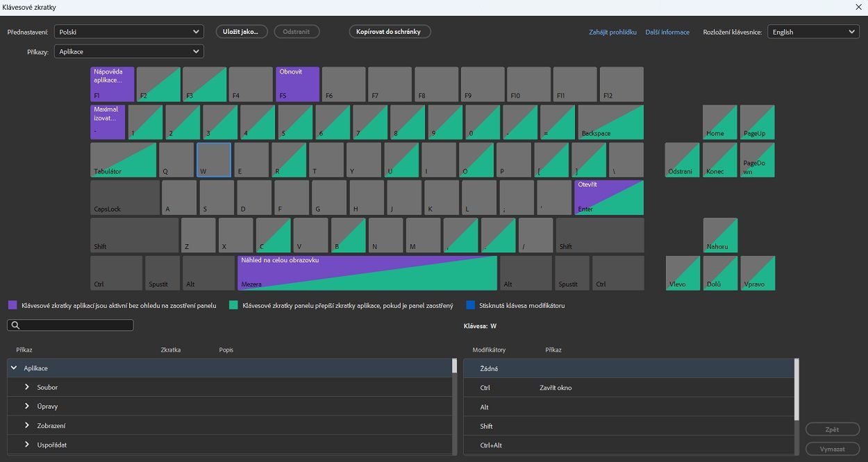Select the Dolů arrow key
Viewport: 868px width, 462px height.
click(x=720, y=273)
